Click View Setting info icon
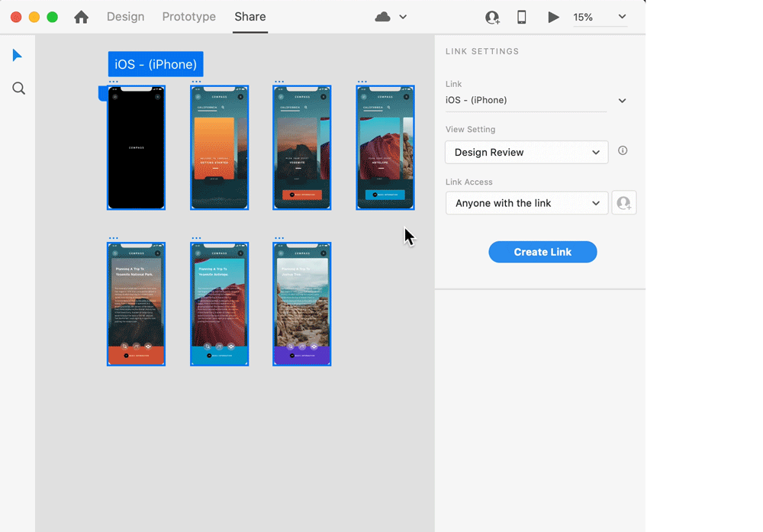Screen dimensions: 763x532 point(623,151)
